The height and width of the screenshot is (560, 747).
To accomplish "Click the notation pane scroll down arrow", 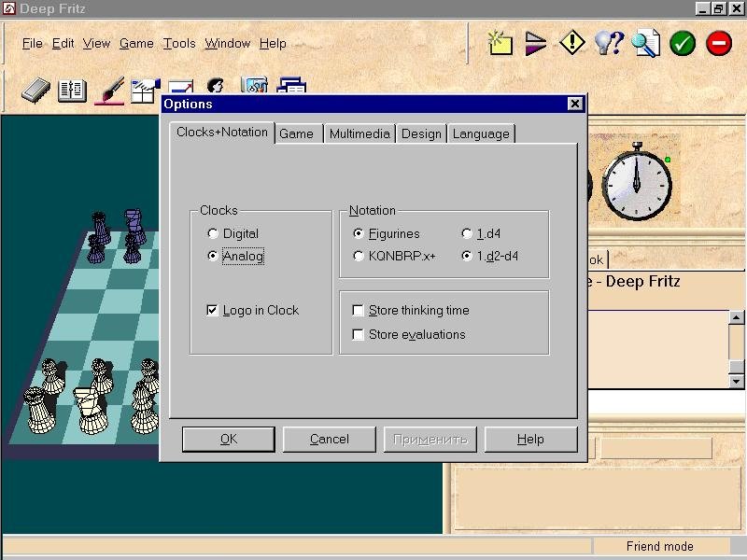I will (x=737, y=381).
